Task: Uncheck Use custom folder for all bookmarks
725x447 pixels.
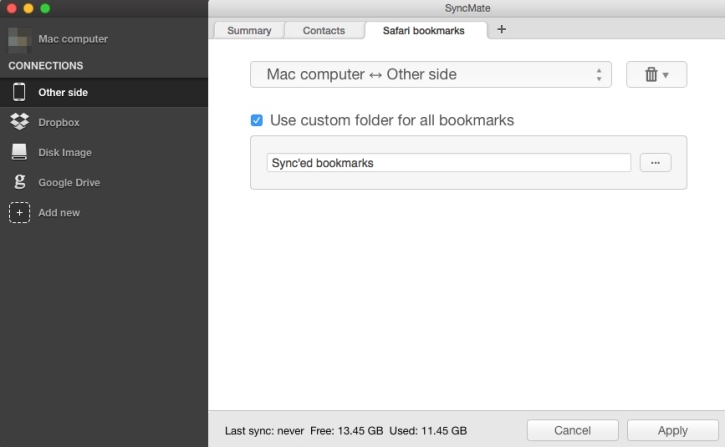Action: coord(257,120)
